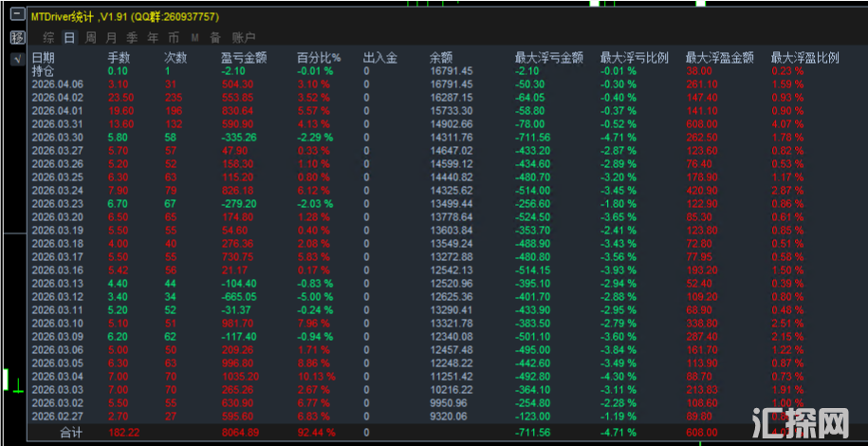Click total percentage 92.44 %

click(x=316, y=432)
